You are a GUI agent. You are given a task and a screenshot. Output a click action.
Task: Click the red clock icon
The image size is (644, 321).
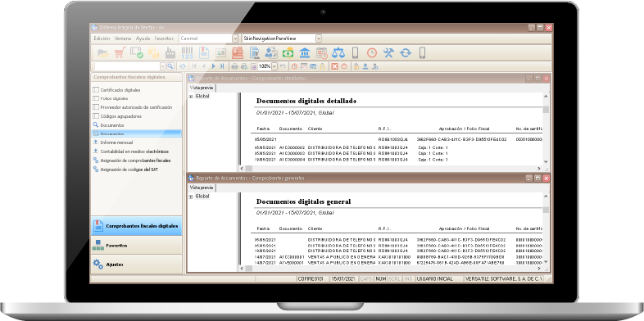372,52
